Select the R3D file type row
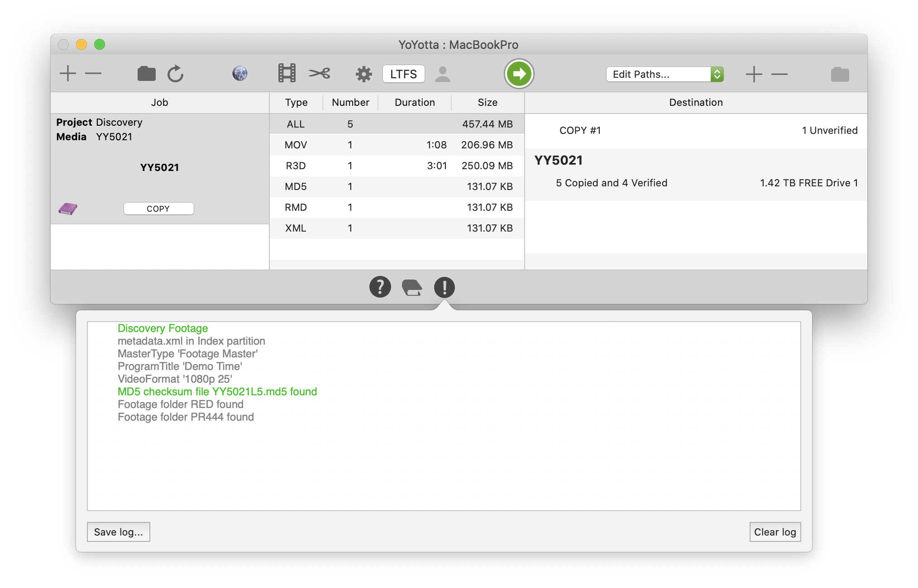This screenshot has height=588, width=918. 397,166
